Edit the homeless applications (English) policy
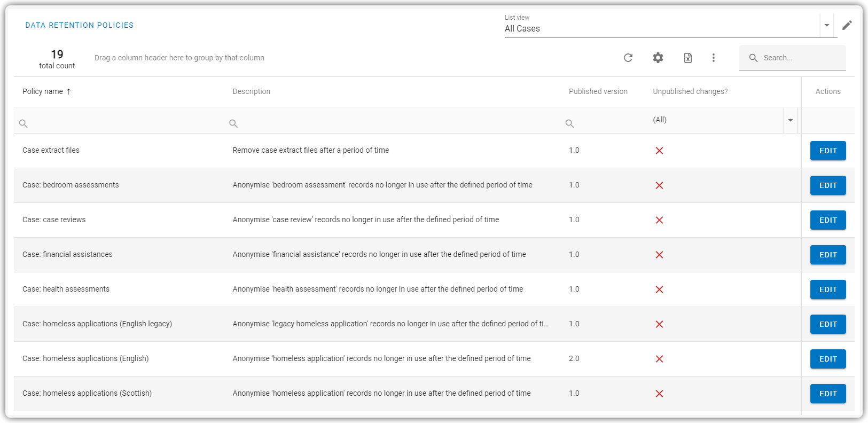Image resolution: width=868 pixels, height=423 pixels. coord(828,359)
